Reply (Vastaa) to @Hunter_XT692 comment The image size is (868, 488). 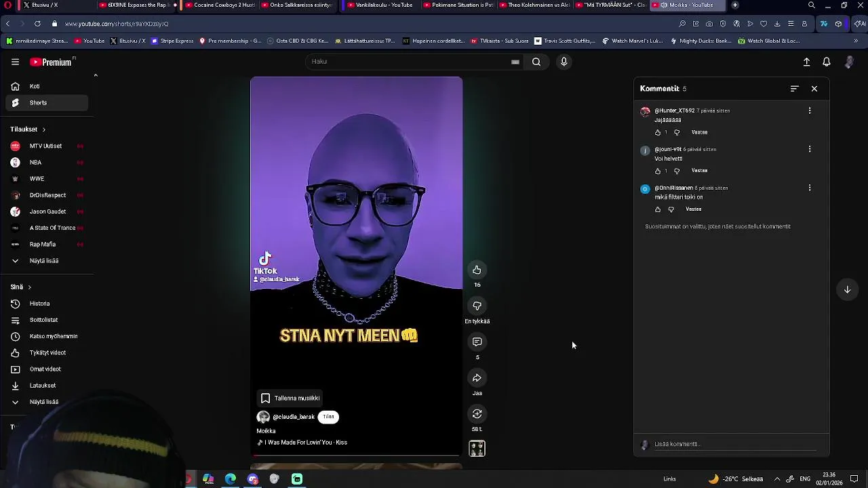(699, 133)
